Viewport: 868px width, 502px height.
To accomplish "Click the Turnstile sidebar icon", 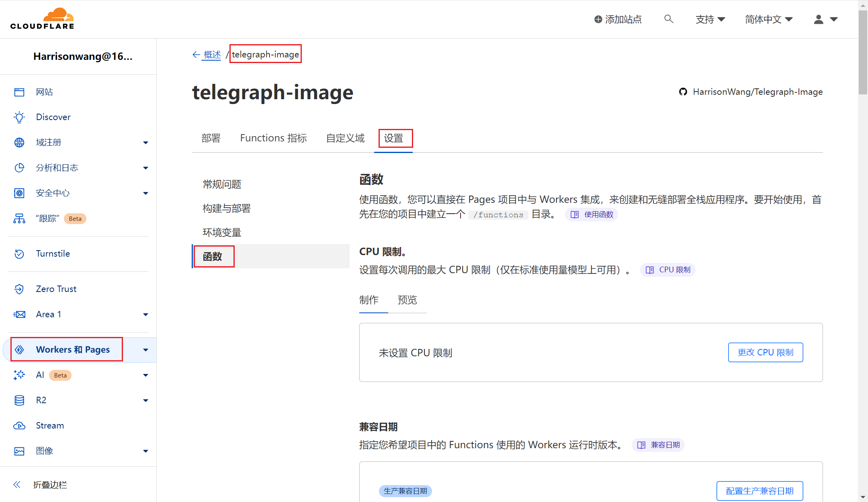I will point(19,254).
